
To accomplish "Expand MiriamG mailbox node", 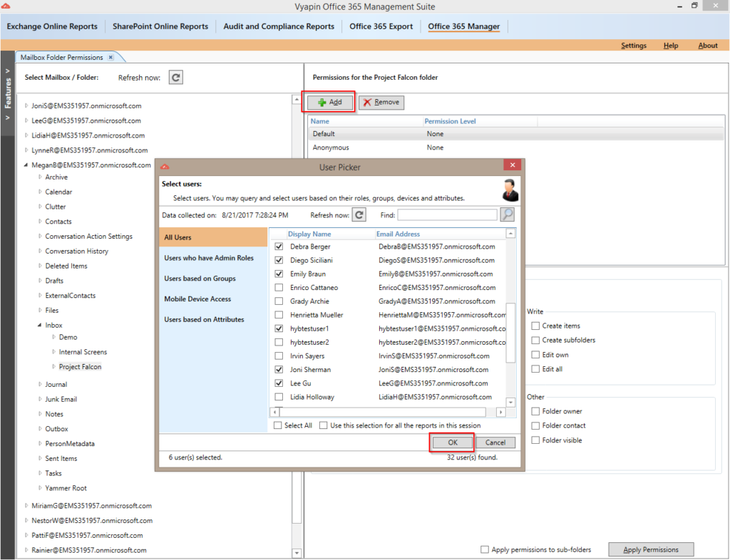I will coord(26,506).
